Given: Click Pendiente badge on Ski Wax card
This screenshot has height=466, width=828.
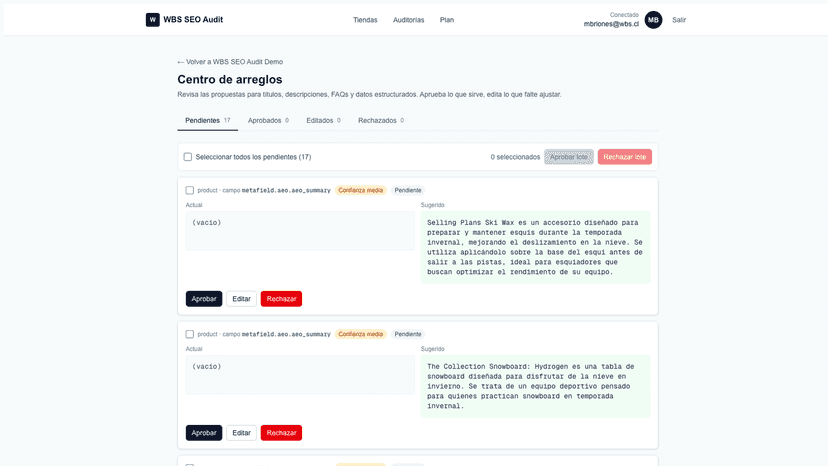Looking at the screenshot, I should [x=408, y=190].
